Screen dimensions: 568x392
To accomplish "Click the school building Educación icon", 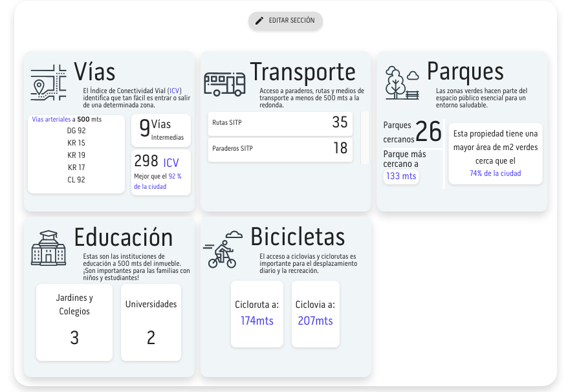I will pos(49,248).
